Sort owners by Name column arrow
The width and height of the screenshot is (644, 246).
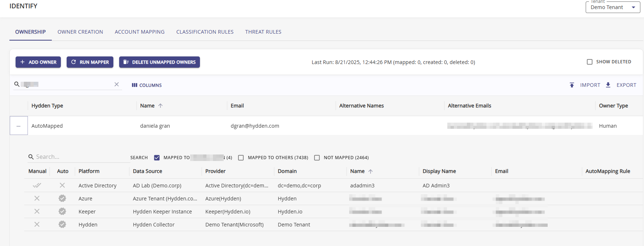(160, 106)
